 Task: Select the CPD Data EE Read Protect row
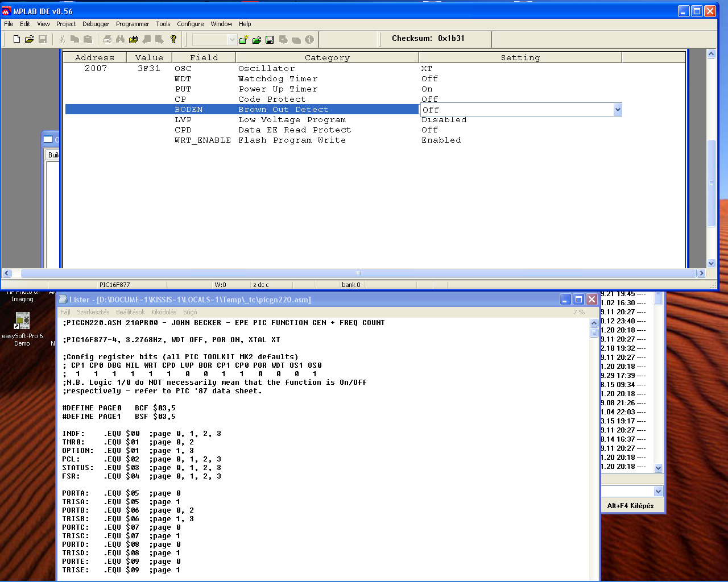tap(344, 130)
